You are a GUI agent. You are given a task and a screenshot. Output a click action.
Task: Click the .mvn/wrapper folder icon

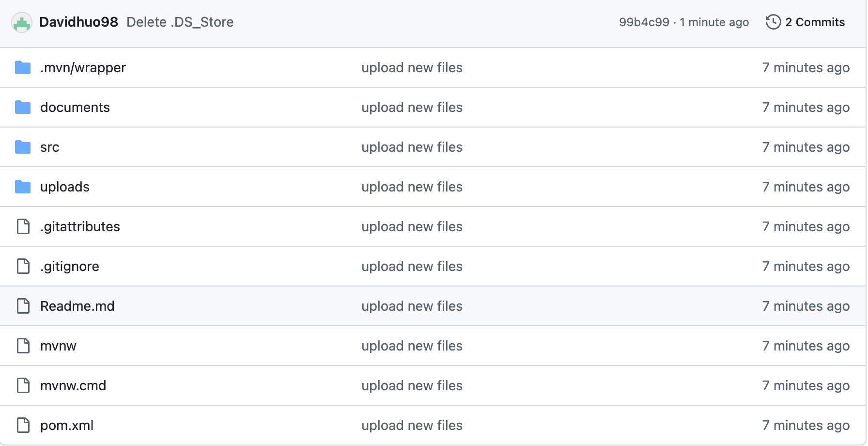(23, 68)
